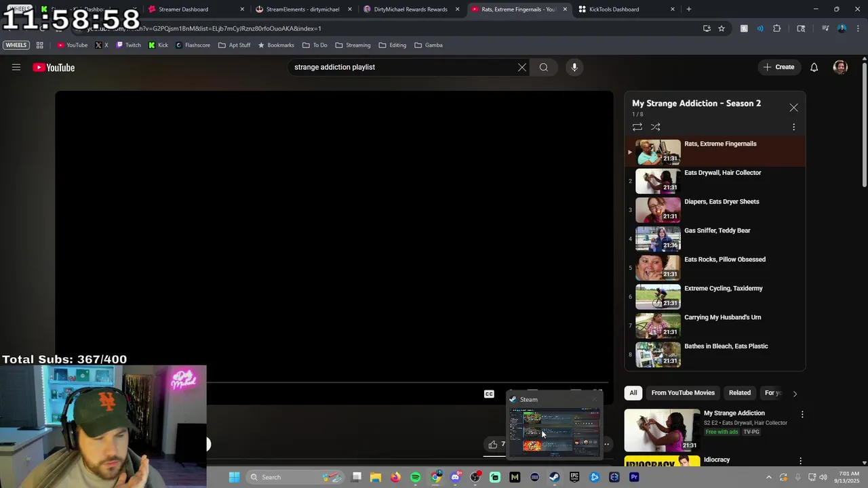Open Gas Sniffer, Teddy Bear video
Screen dimensions: 868x488
click(x=715, y=239)
